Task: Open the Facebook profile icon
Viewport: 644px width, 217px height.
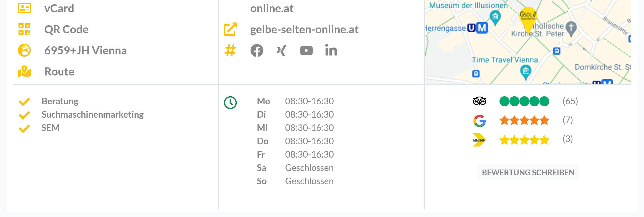Action: click(257, 51)
